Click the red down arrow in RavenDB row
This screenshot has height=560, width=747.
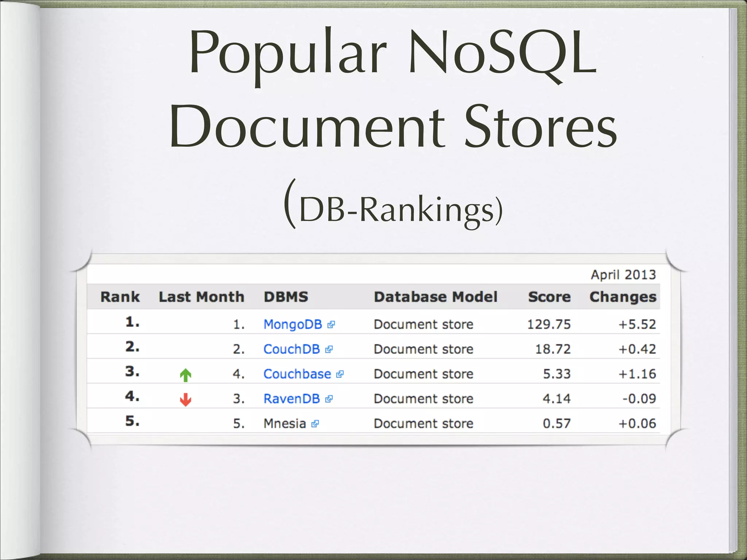click(x=186, y=400)
